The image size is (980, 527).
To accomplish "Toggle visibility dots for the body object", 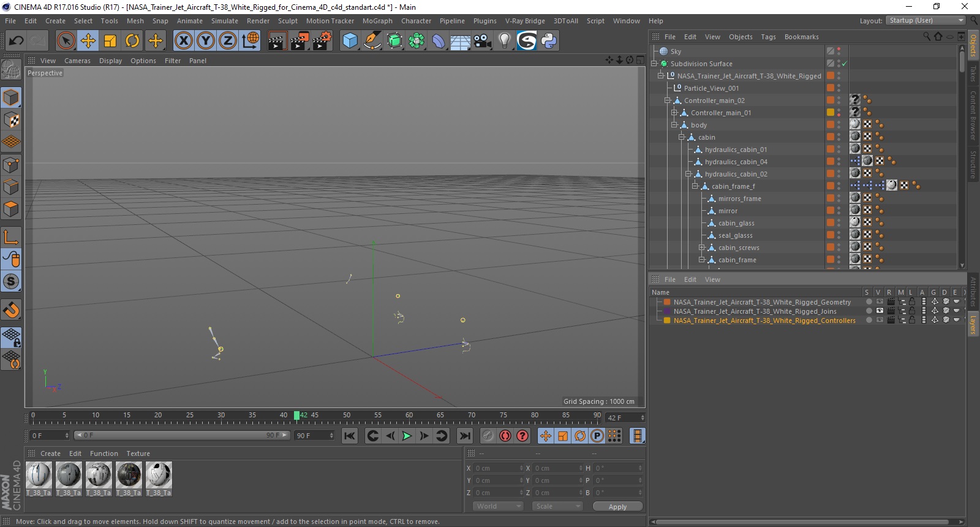I will click(x=839, y=125).
